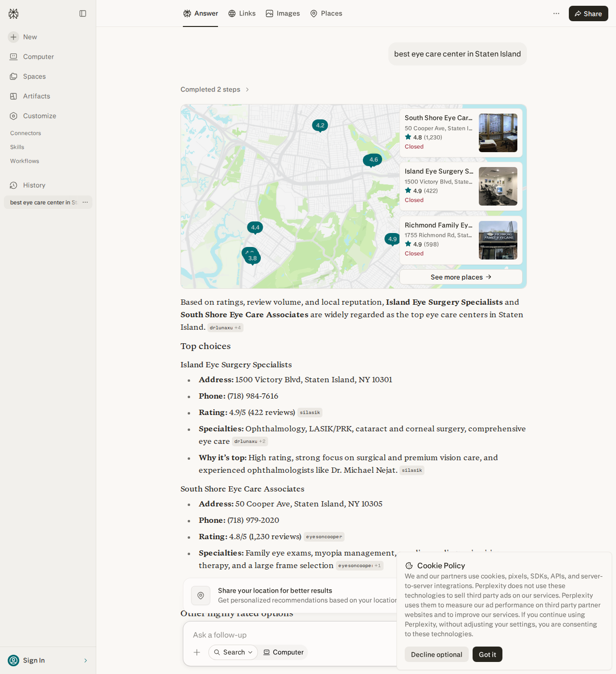The width and height of the screenshot is (616, 674).
Task: Collapse the sidebar panel icon
Action: click(83, 13)
